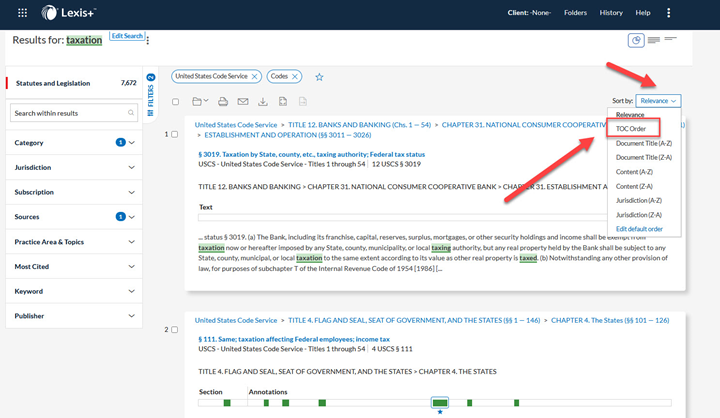Click United States Code Service breadcrumb in result 1
The height and width of the screenshot is (418, 720).
[x=236, y=124]
